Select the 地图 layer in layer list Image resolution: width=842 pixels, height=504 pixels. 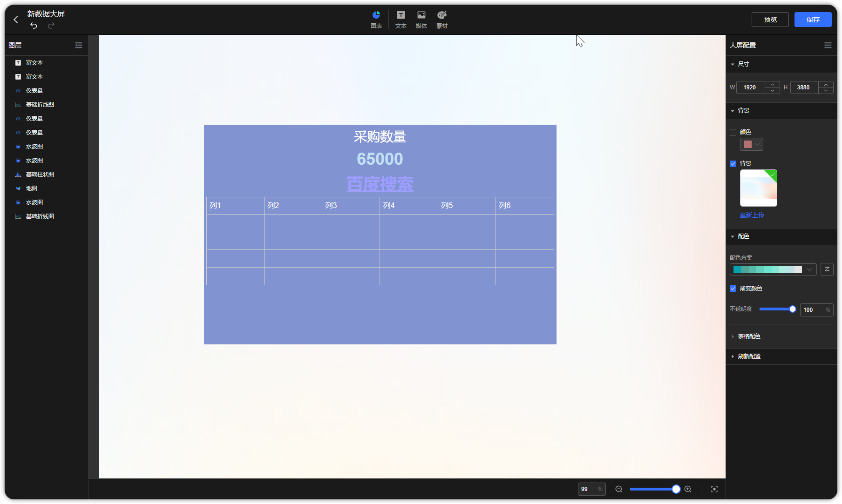tap(31, 188)
